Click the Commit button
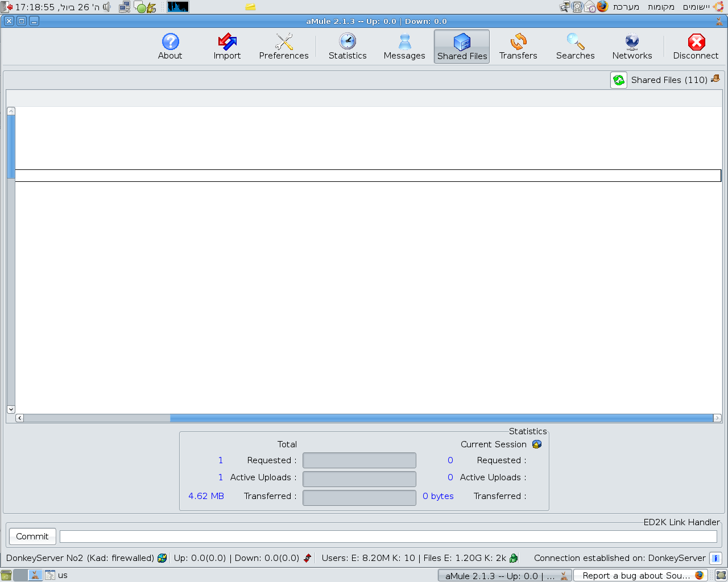The image size is (728, 582). (x=32, y=537)
